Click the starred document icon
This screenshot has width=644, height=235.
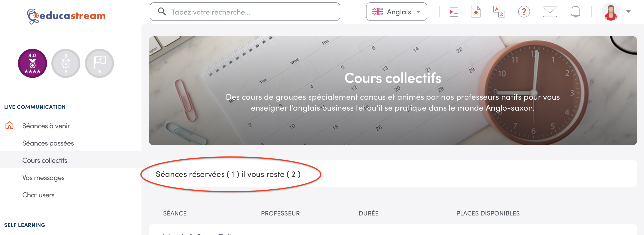[476, 12]
